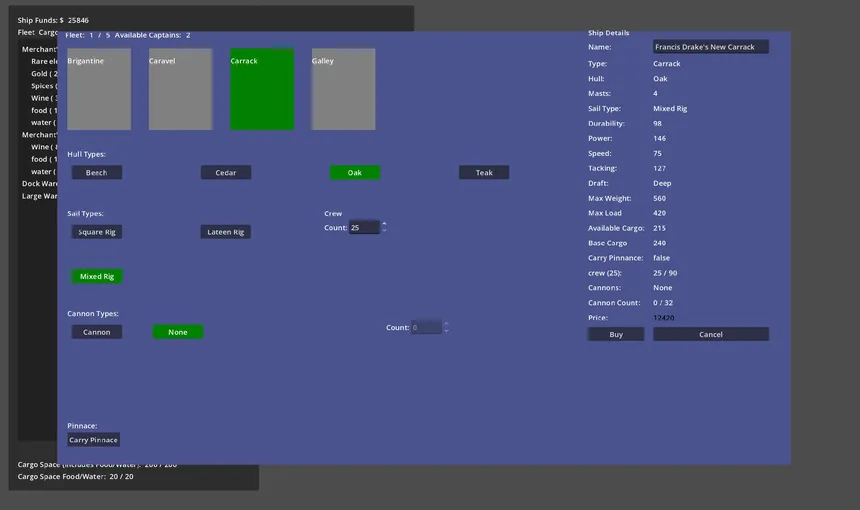This screenshot has height=510, width=860.
Task: Select the Large Warehouse row behind dialog
Action: click(39, 196)
